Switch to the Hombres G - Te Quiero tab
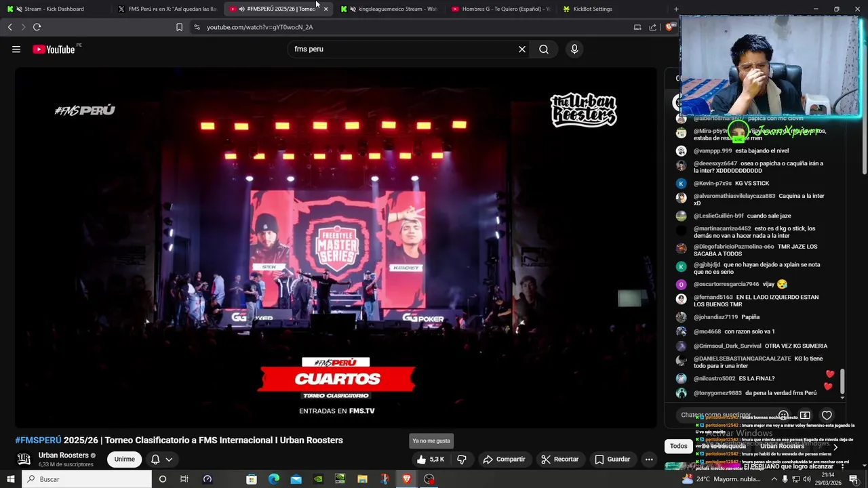 [500, 9]
